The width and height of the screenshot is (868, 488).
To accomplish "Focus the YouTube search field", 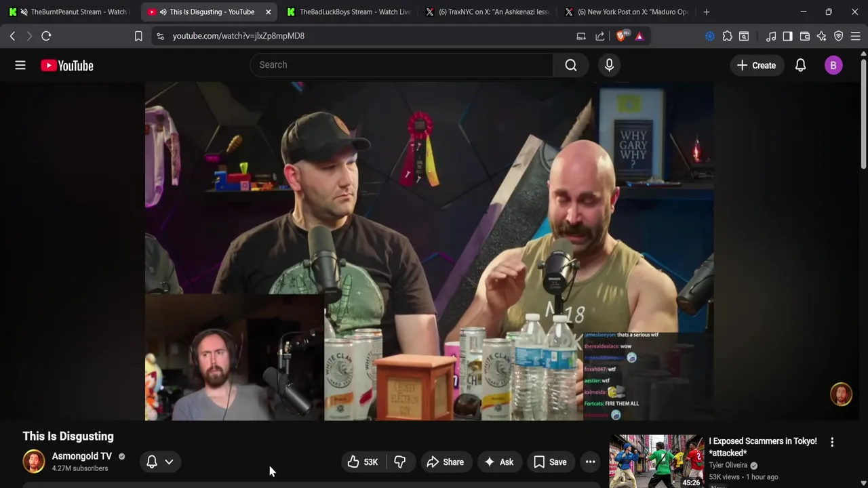I will [x=401, y=65].
